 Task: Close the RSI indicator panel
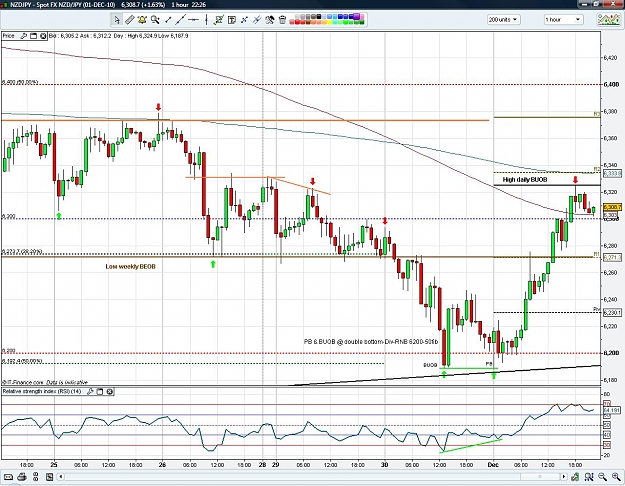[110, 392]
